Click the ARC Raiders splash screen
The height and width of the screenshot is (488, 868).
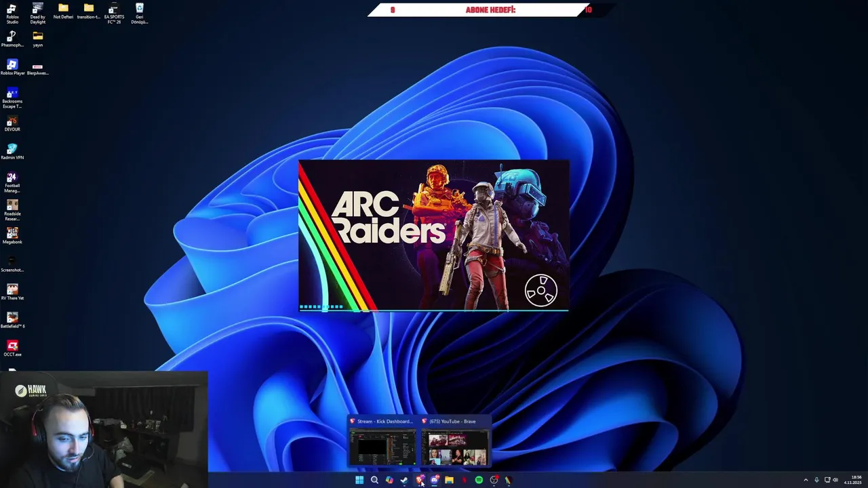[x=433, y=236]
